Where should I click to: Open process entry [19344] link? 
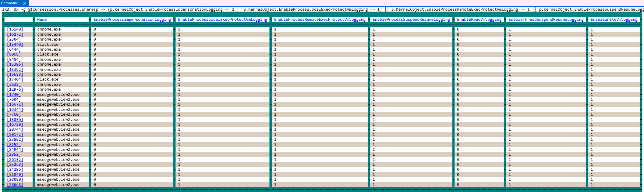(15, 110)
